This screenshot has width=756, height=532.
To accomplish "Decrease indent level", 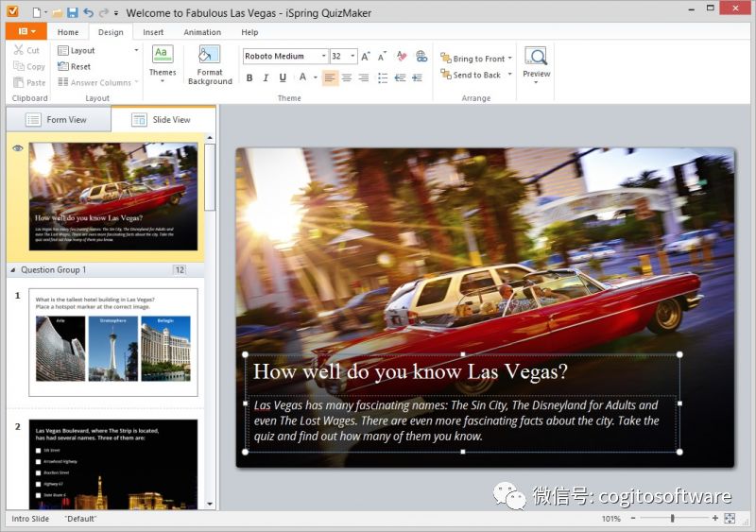I will 400,77.
